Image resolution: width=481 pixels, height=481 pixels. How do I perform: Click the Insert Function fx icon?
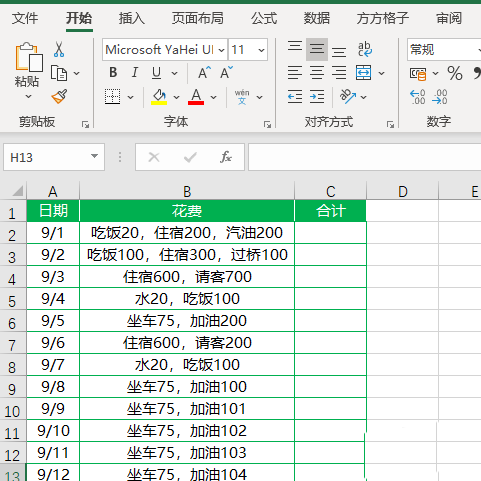click(x=226, y=157)
